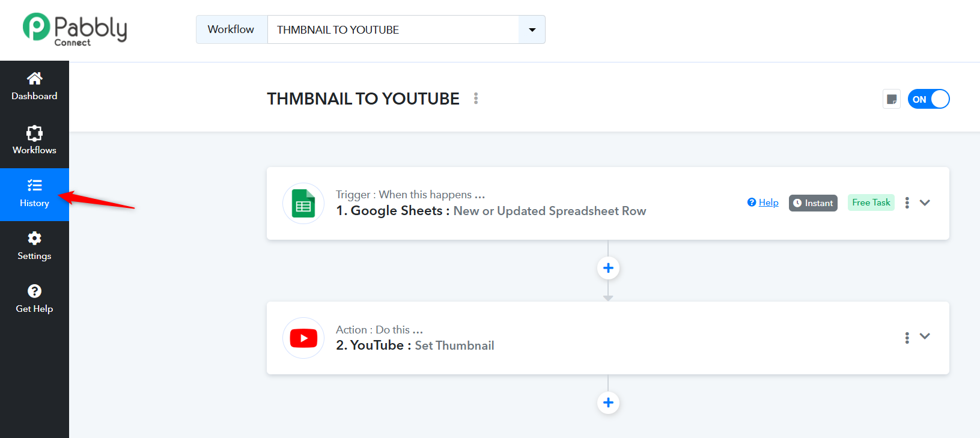Add a step between trigger and action
Viewport: 980px width, 438px height.
click(x=608, y=268)
